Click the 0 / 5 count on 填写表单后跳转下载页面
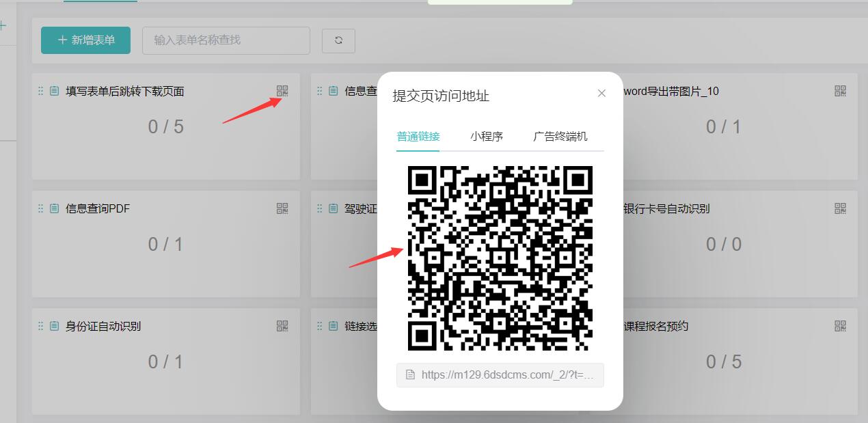868x423 pixels. [166, 126]
